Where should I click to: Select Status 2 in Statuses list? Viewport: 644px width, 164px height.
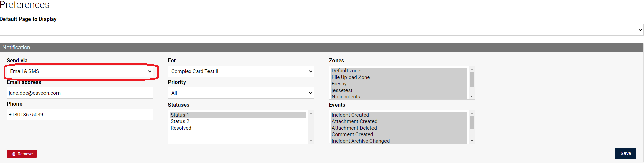[238, 121]
